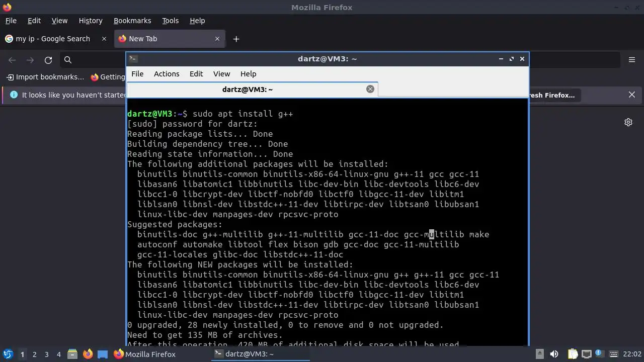Click Import bookmarks in the bookmarks toolbar
644x362 pixels.
pyautogui.click(x=45, y=77)
